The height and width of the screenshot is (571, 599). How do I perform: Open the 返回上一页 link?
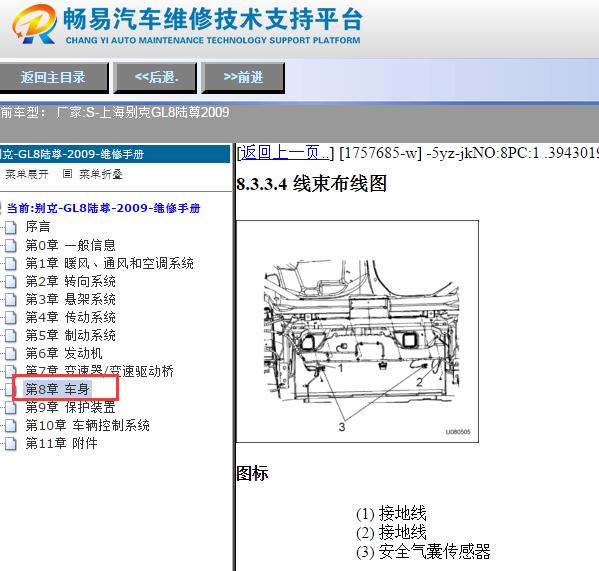[285, 153]
